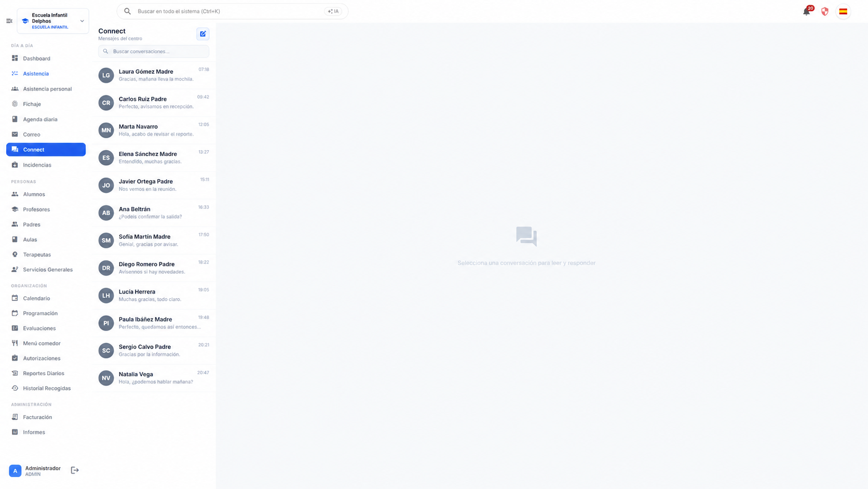The height and width of the screenshot is (489, 868).
Task: Log out using the exit icon
Action: coord(75,470)
